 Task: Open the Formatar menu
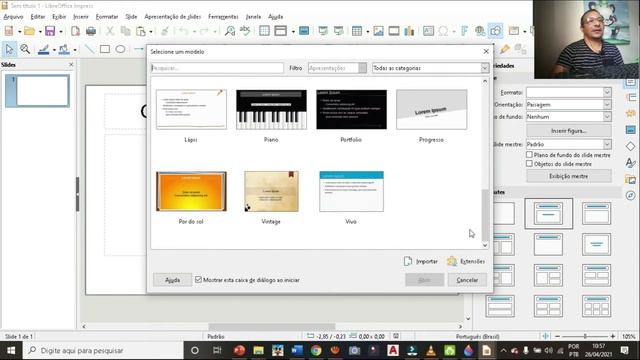[107, 17]
